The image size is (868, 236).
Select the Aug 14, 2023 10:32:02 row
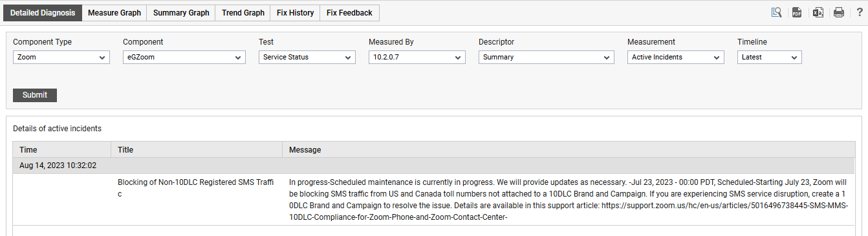click(x=437, y=166)
